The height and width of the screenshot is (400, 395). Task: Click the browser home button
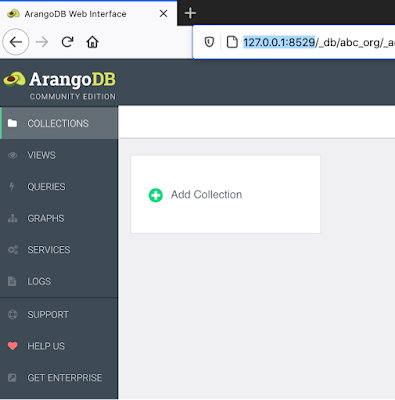92,42
